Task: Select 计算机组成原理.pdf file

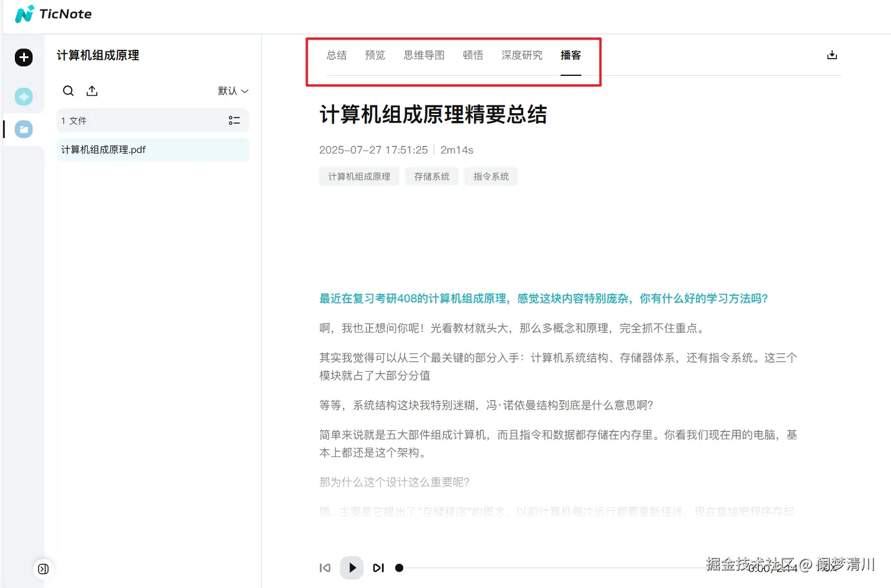Action: (x=153, y=150)
